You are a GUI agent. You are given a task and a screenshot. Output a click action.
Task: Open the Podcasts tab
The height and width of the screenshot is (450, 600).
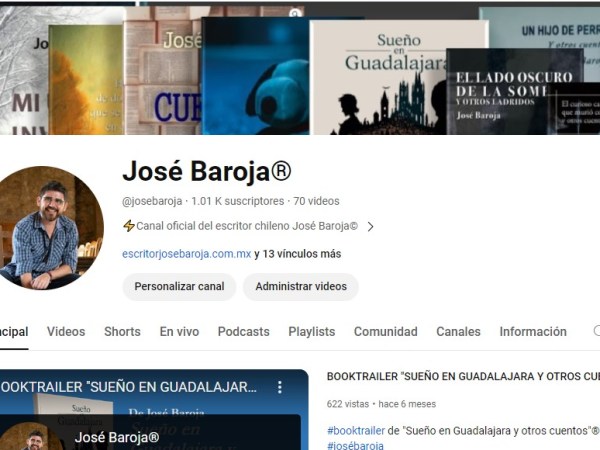pyautogui.click(x=243, y=331)
